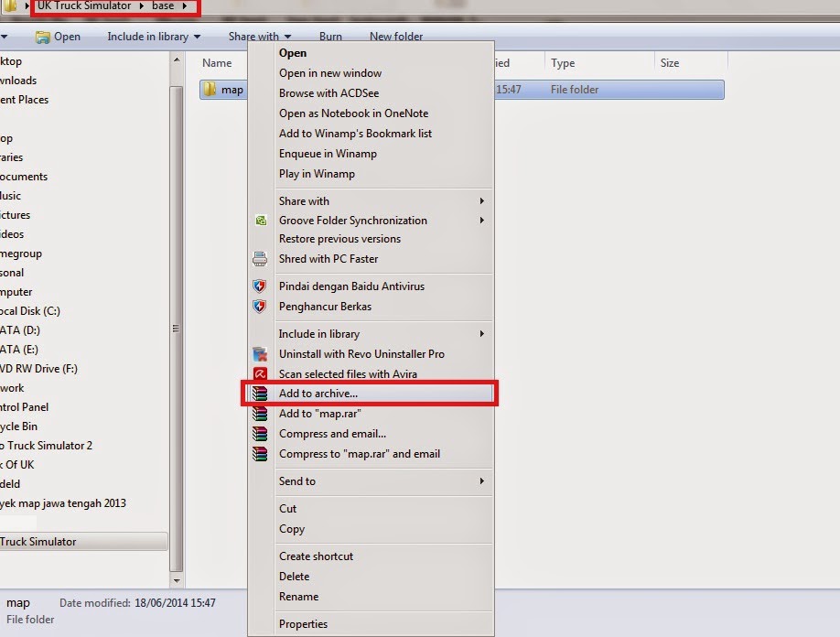Click WinRAR icon beside Add to archive

pos(260,394)
